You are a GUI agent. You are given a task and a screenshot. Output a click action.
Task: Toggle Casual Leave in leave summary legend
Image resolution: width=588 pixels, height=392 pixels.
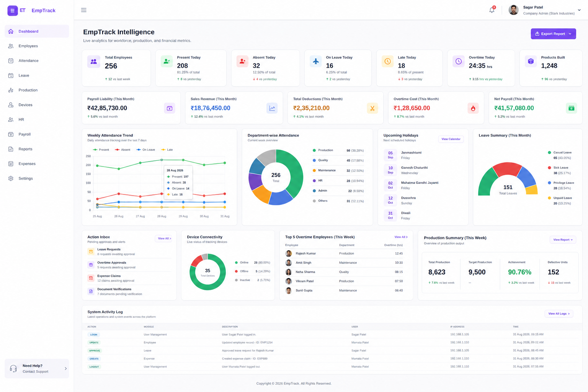560,152
